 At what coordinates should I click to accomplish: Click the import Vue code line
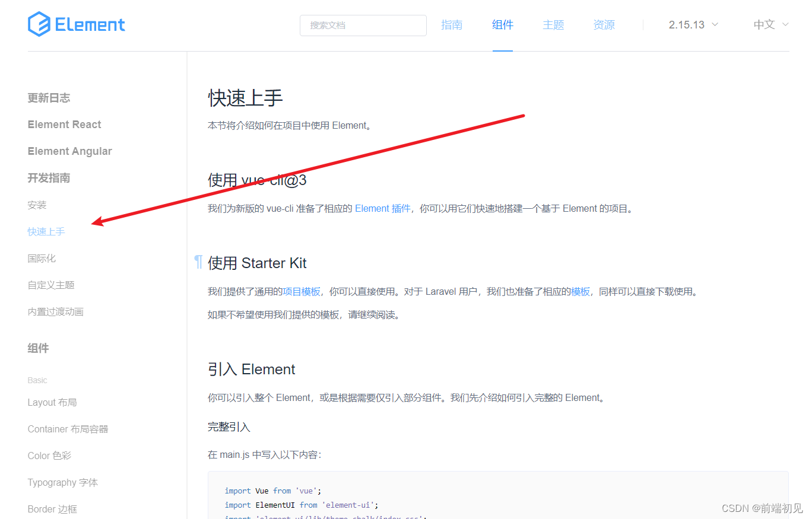pyautogui.click(x=273, y=491)
